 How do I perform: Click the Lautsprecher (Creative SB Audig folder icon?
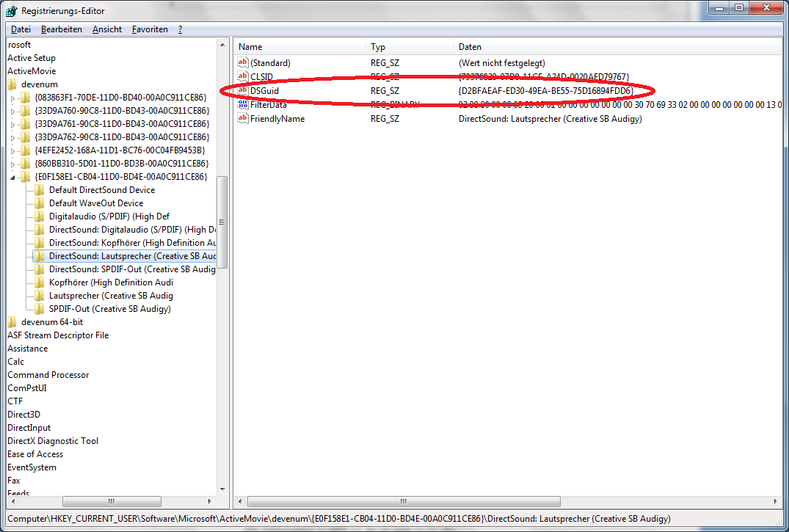click(39, 296)
